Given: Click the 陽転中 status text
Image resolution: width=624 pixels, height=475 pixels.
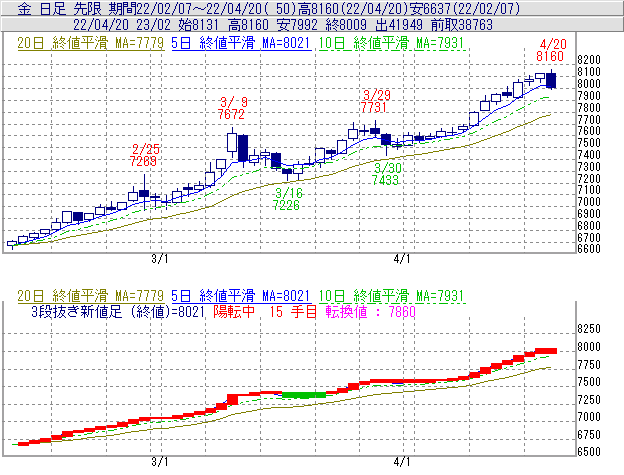Looking at the screenshot, I should (234, 311).
